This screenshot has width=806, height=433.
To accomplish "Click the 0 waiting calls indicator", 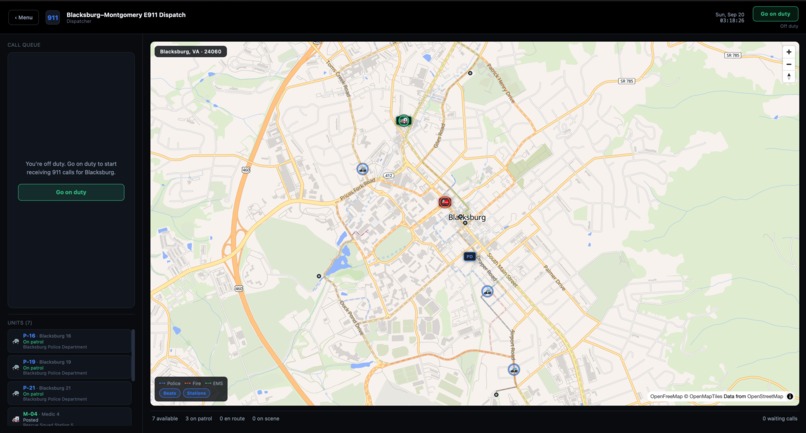I will tap(780, 419).
